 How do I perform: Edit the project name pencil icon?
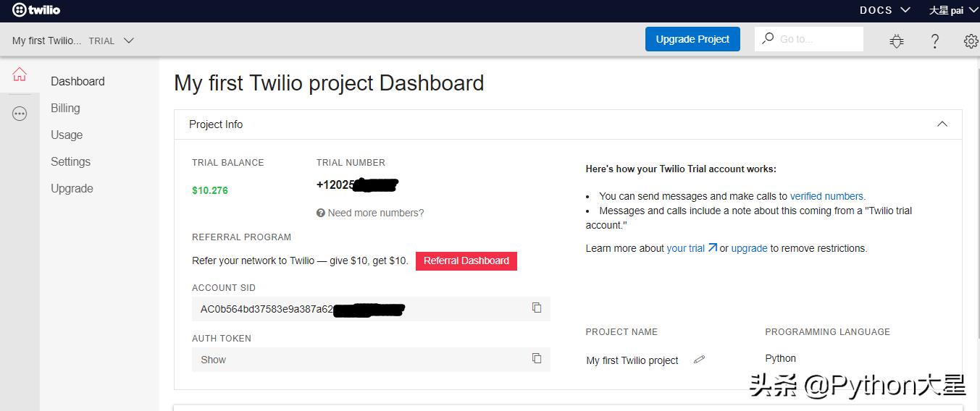[699, 360]
